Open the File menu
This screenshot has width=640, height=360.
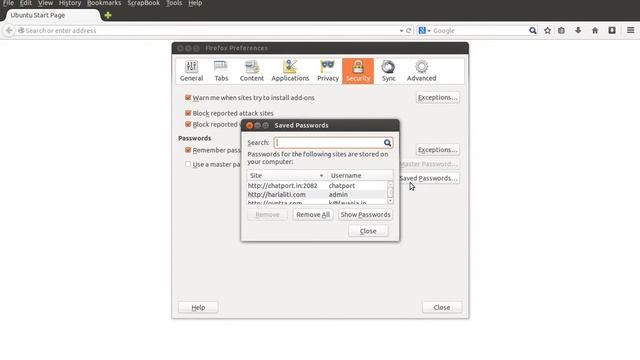pos(8,3)
